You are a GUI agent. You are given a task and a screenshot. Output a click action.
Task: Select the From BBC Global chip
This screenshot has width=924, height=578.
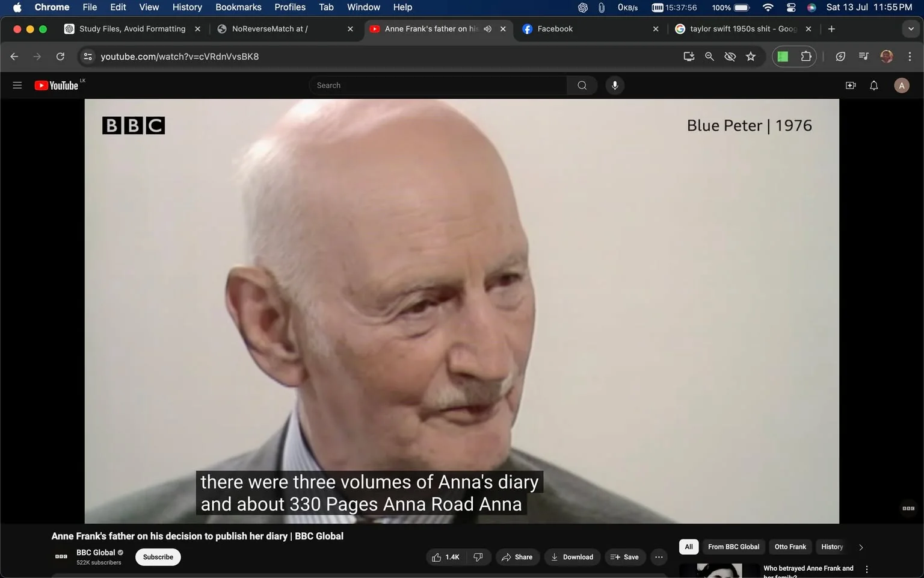pos(733,547)
